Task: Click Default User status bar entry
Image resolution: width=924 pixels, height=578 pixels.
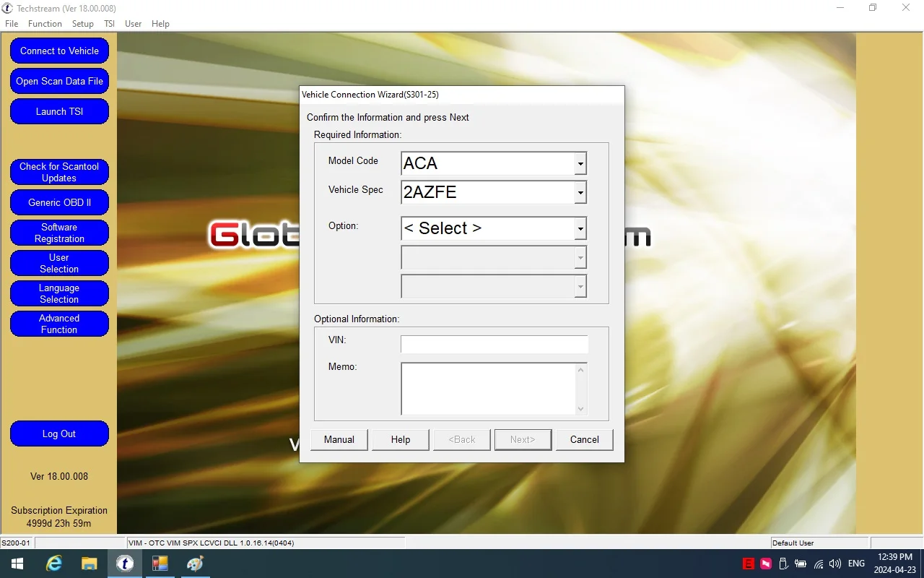Action: click(x=793, y=543)
